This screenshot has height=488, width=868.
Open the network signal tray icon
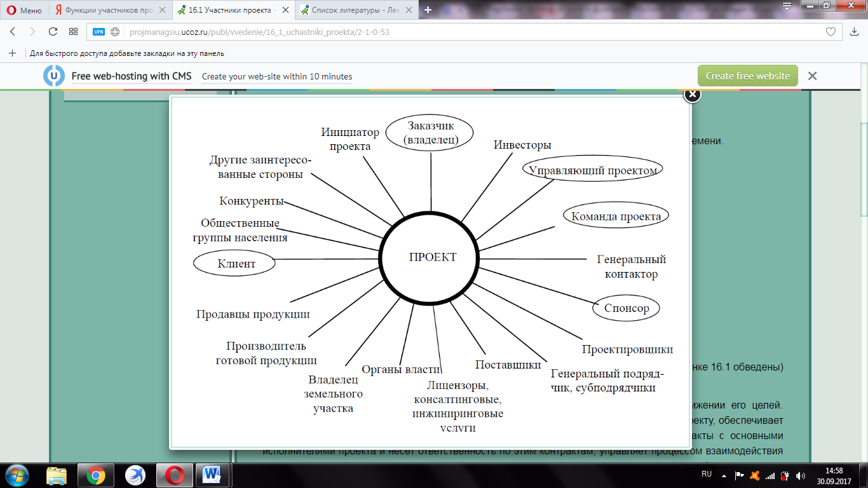pyautogui.click(x=770, y=475)
